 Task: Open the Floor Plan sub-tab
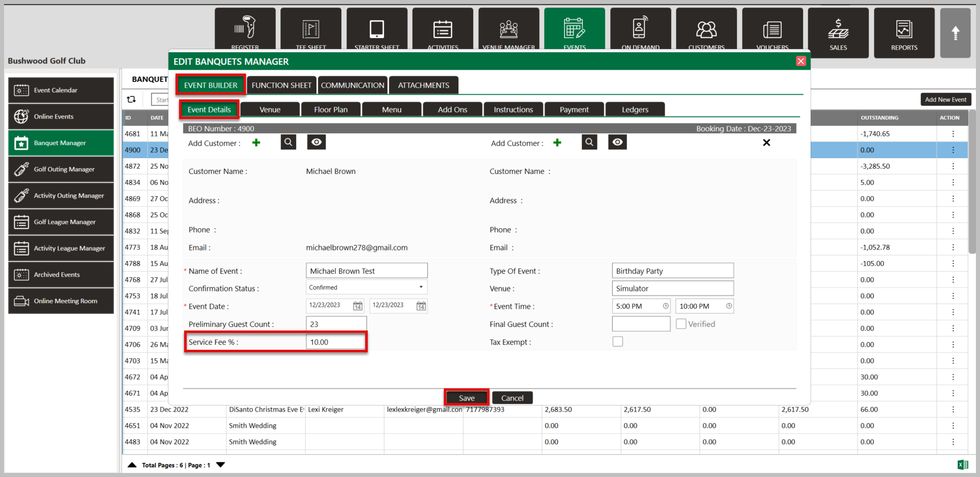click(331, 109)
